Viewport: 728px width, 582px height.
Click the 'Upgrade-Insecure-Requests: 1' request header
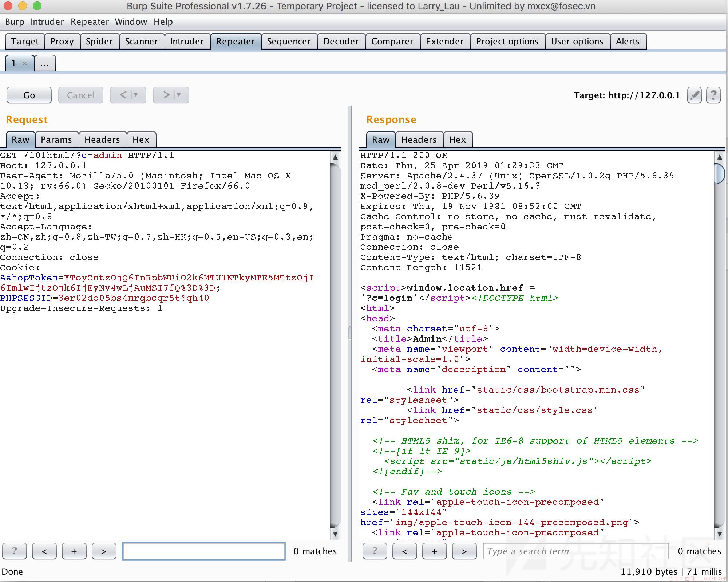coord(81,308)
